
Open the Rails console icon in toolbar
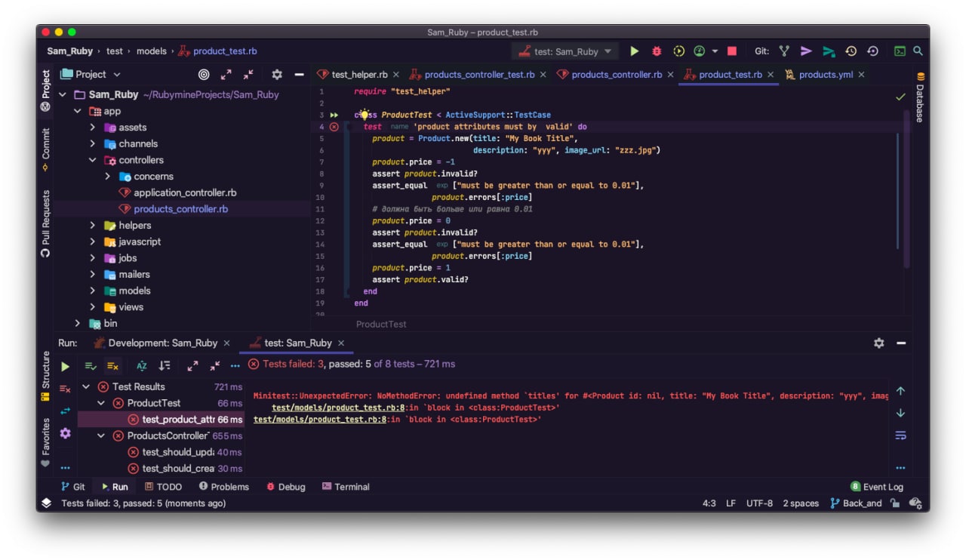click(900, 51)
